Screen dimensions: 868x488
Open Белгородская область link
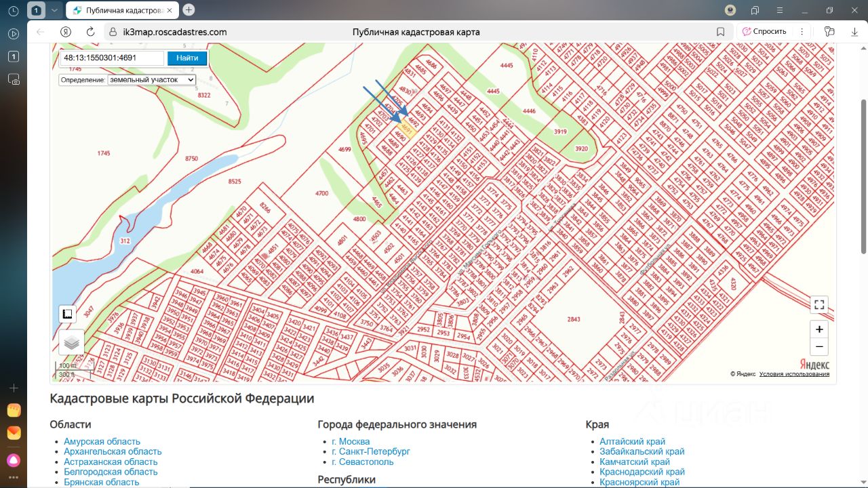[x=111, y=472]
